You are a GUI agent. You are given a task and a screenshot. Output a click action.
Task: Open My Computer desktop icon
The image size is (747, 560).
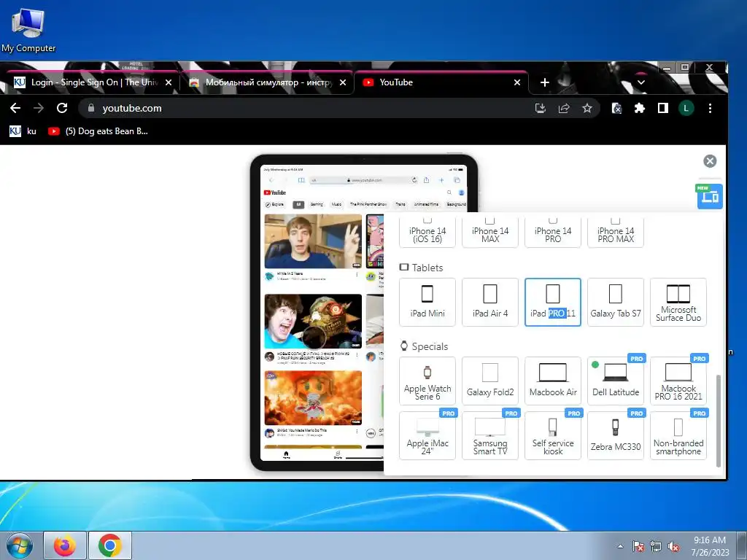28,29
